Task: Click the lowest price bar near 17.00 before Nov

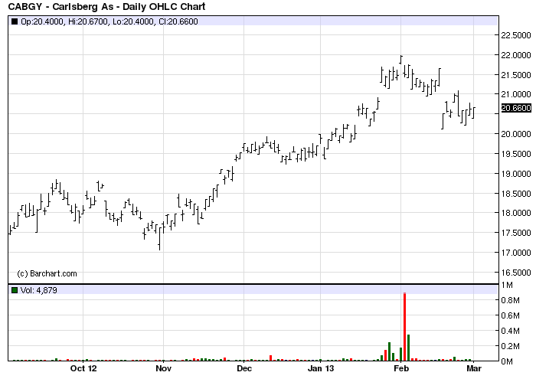Action: click(x=159, y=238)
